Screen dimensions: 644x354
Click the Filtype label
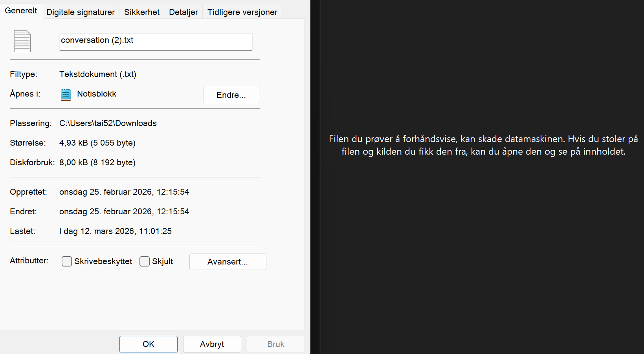pos(24,74)
